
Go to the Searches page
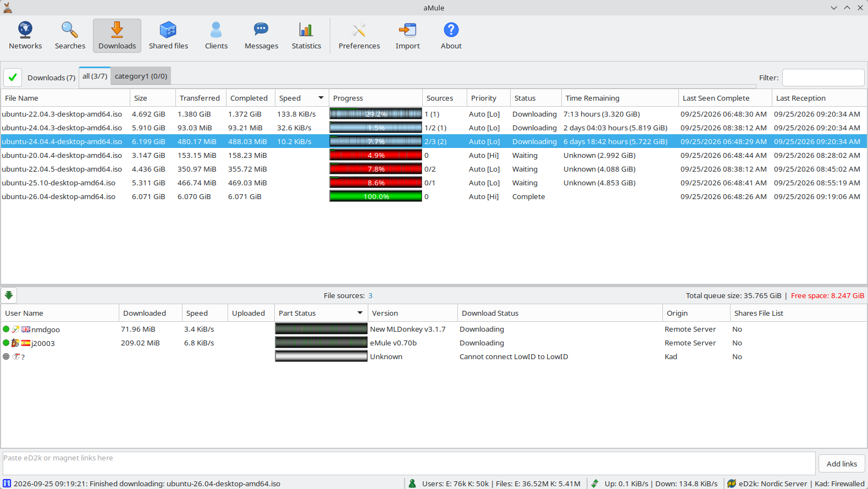[70, 36]
